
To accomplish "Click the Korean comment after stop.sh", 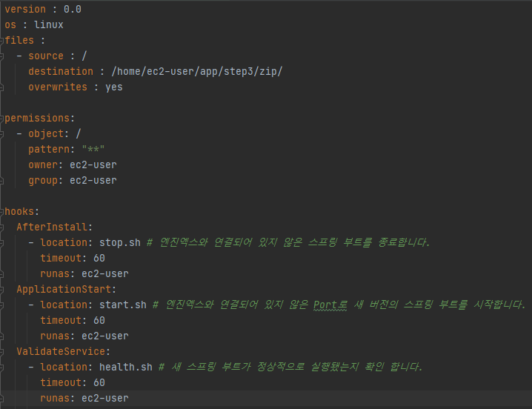I will (x=288, y=243).
